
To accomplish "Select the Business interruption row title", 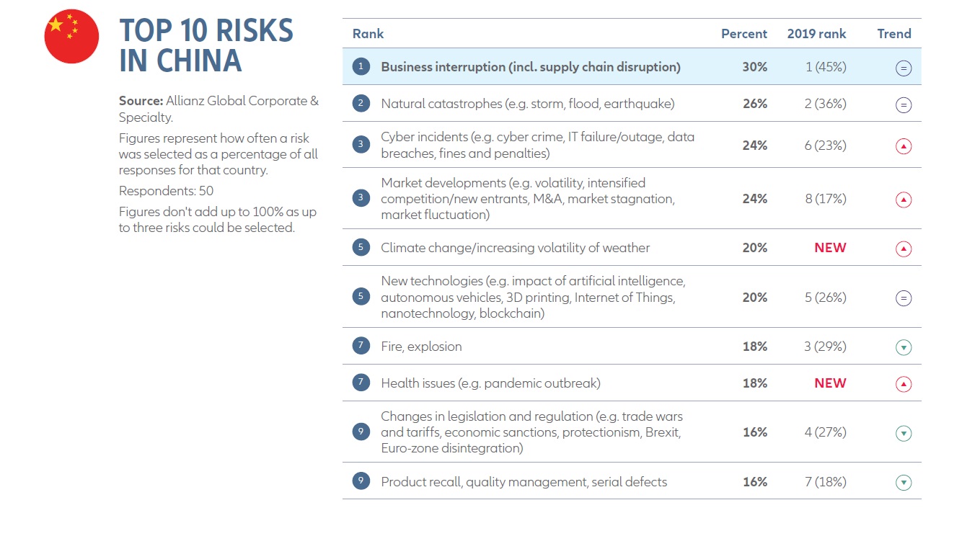I will pos(531,67).
